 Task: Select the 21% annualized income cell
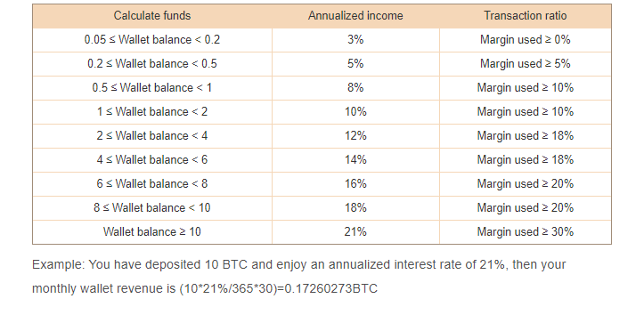(355, 232)
